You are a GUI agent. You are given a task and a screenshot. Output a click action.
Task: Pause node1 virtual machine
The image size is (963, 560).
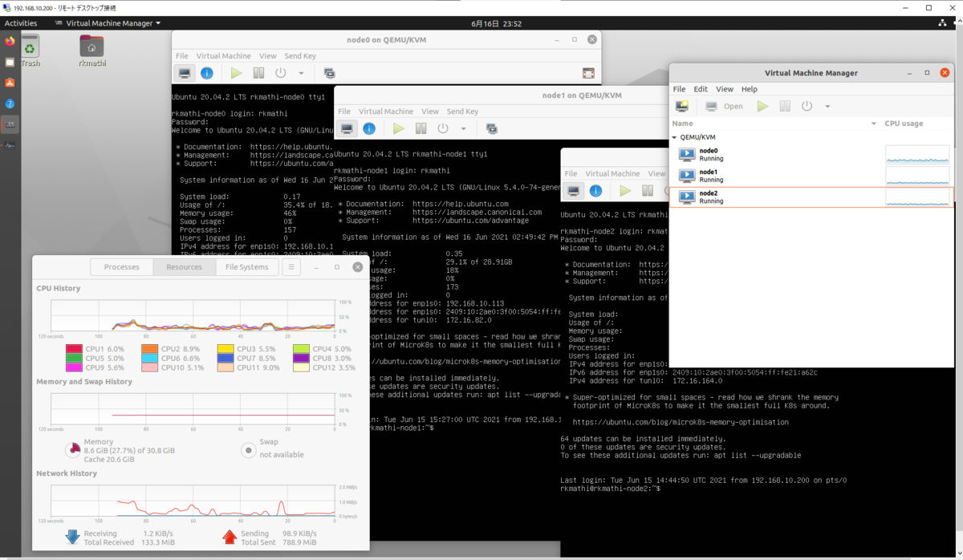pos(421,128)
